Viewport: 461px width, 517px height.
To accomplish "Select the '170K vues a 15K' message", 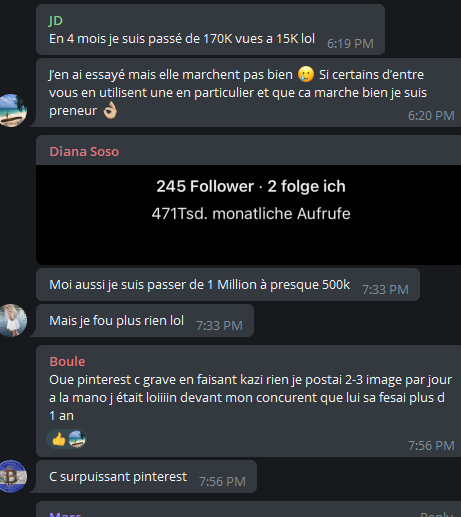I will point(210,30).
